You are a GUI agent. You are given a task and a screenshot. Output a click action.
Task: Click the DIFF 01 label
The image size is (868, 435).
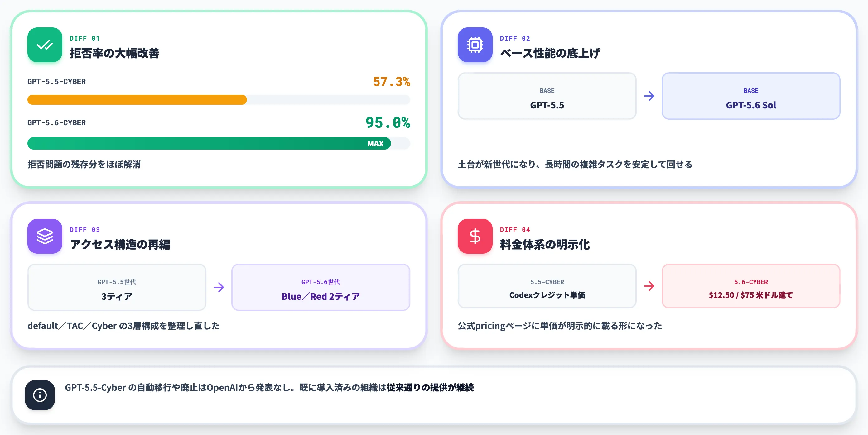pos(84,38)
